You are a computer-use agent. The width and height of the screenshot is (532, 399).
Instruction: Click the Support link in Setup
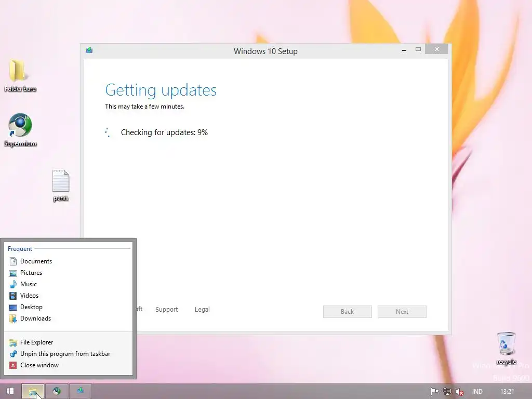[x=167, y=310]
